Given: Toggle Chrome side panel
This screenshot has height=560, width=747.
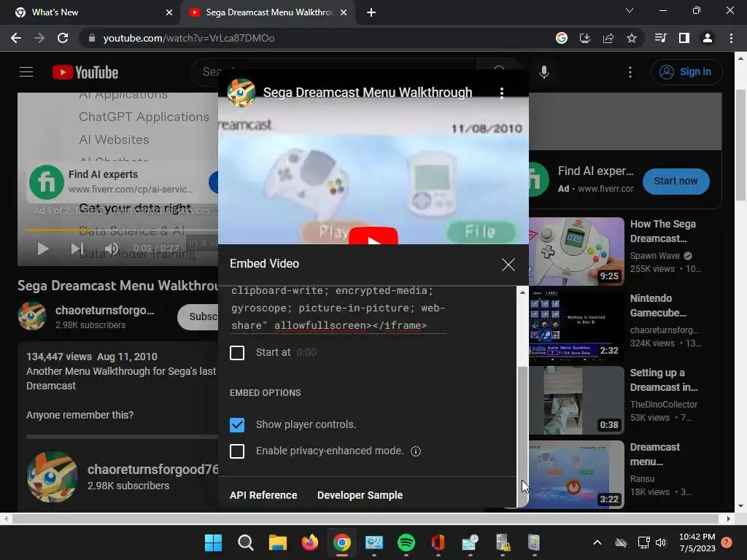Looking at the screenshot, I should (x=684, y=38).
